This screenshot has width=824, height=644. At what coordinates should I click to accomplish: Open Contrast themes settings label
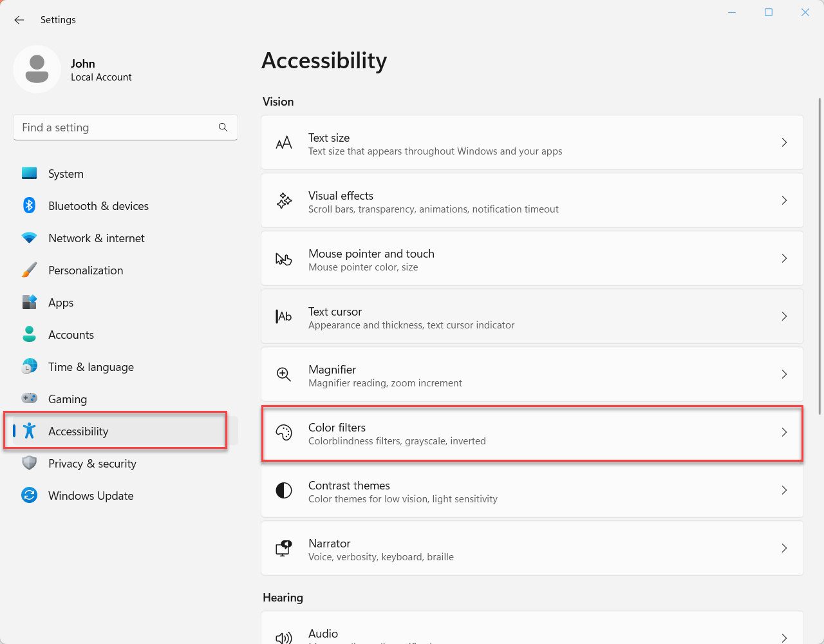tap(349, 485)
